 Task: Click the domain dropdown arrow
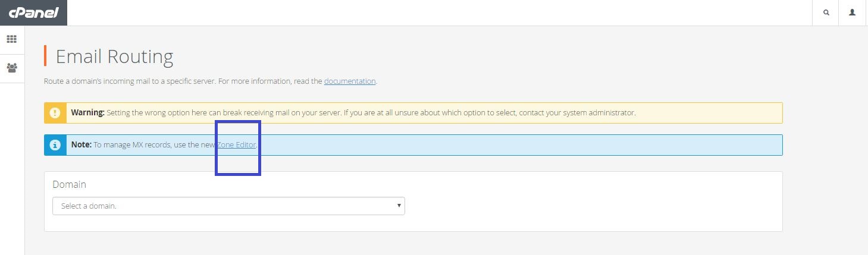tap(399, 206)
